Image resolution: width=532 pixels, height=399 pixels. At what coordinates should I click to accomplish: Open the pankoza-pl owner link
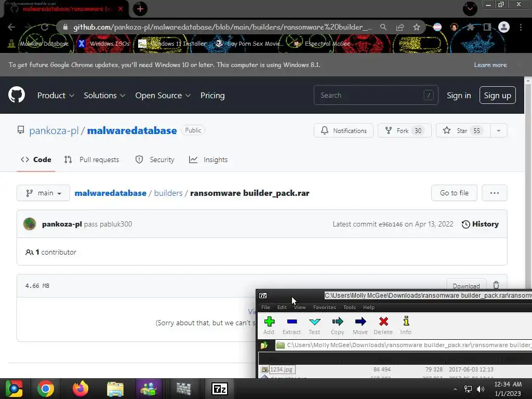[x=54, y=130]
